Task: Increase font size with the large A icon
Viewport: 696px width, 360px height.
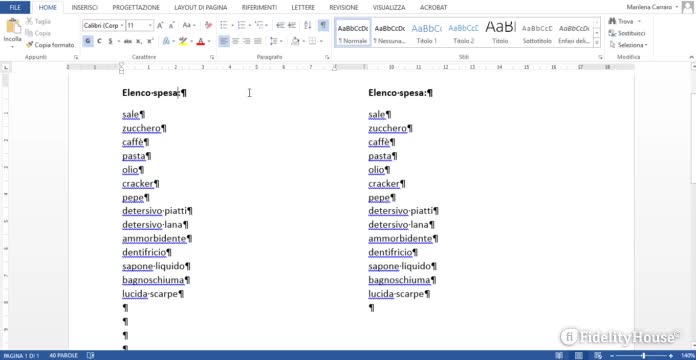Action: [160, 26]
